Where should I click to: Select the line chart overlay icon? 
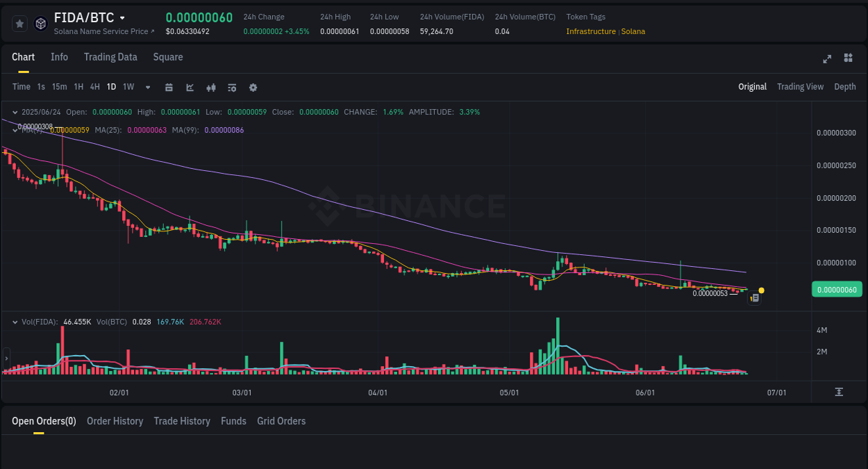click(190, 87)
